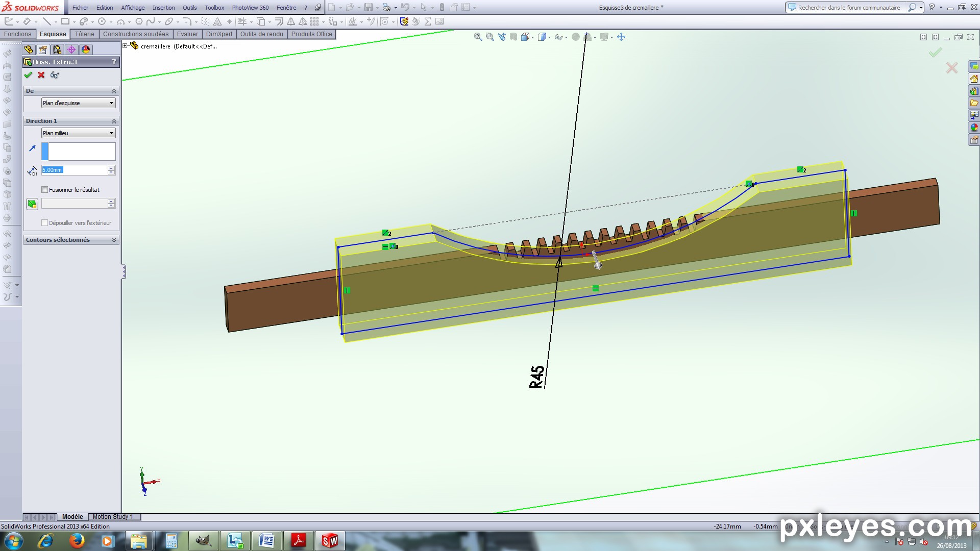Open Hide/Show Items dropdown arrow
This screenshot has width=980, height=551.
566,37
